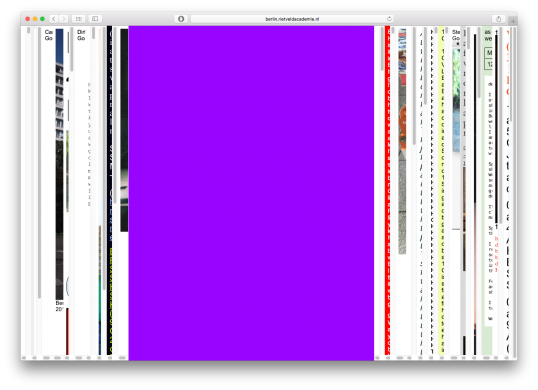
Task: Click the 'Ca Go' heading text
Action: pos(49,35)
